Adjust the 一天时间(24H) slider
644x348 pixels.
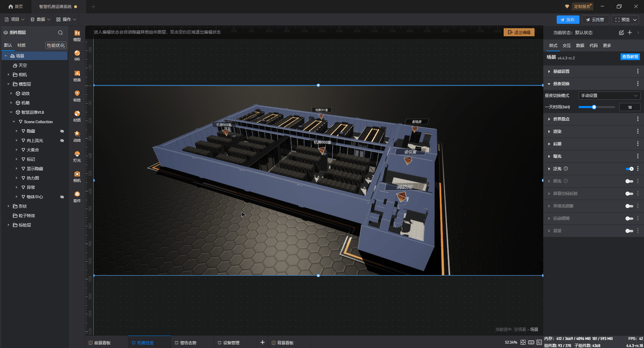(x=594, y=107)
